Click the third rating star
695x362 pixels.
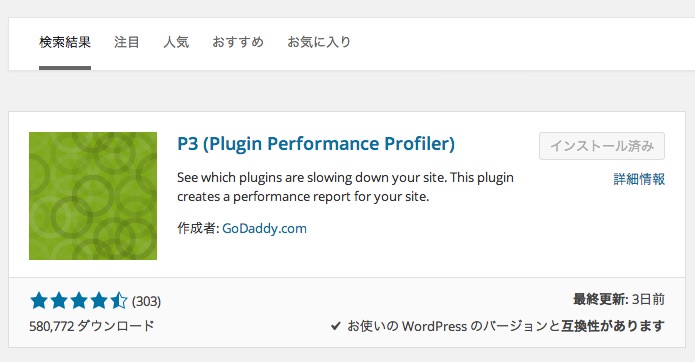click(79, 301)
